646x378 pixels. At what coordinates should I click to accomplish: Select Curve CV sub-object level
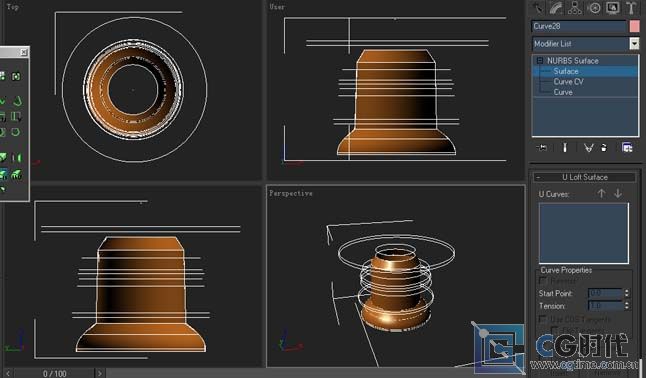point(568,82)
